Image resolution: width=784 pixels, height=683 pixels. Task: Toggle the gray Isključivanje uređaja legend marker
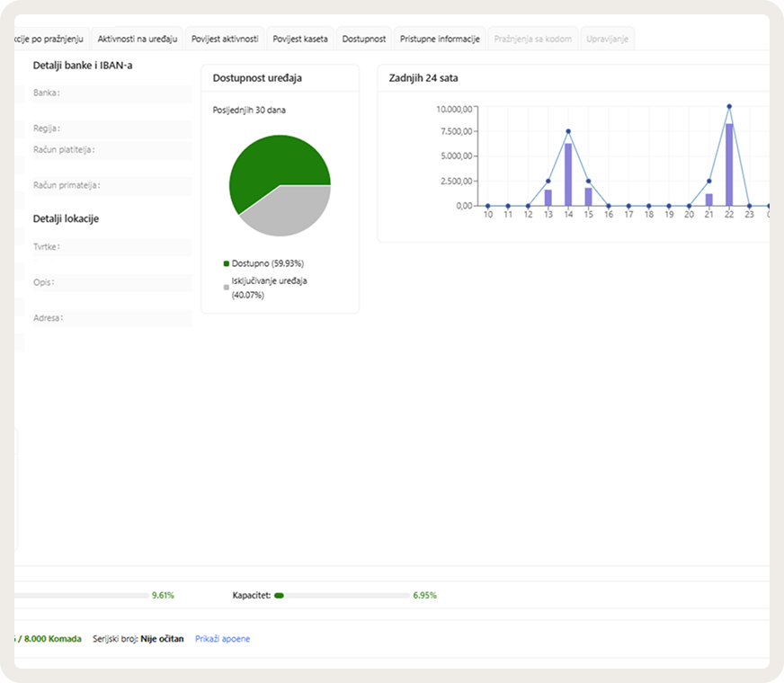[x=227, y=288]
